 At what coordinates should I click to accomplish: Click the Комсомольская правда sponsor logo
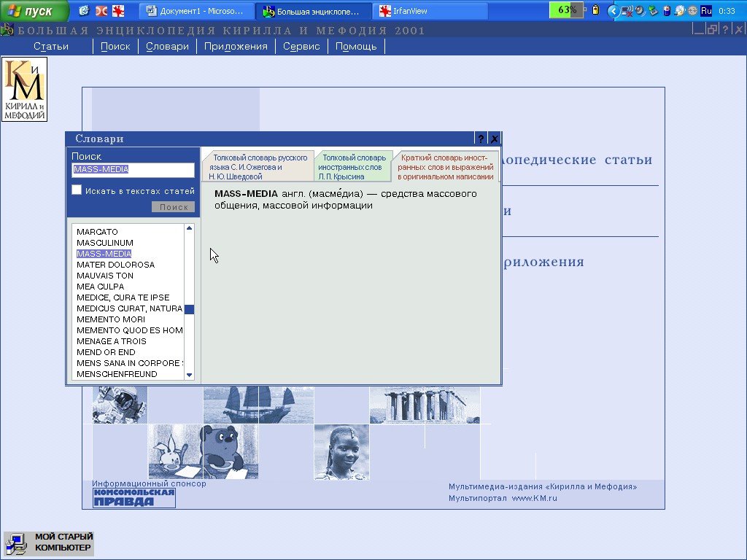click(x=133, y=498)
